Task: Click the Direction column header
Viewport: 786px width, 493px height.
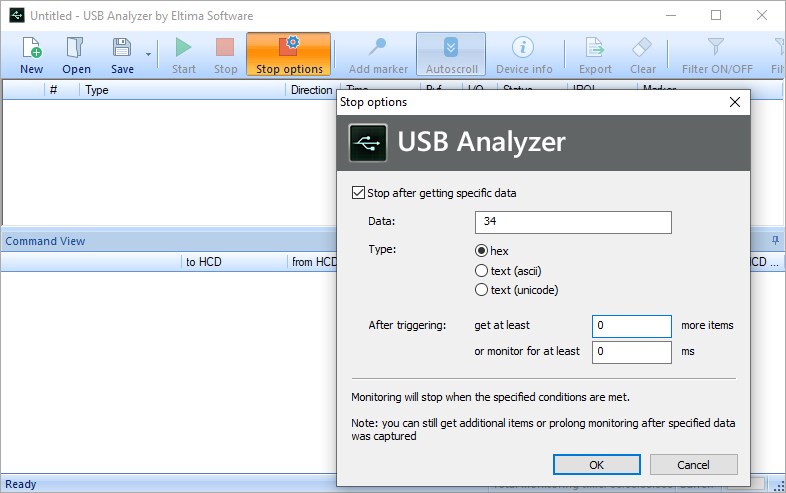Action: coord(311,90)
